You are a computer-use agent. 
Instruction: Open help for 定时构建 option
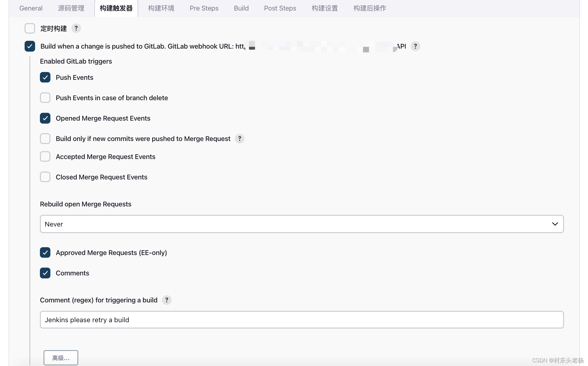(x=76, y=28)
